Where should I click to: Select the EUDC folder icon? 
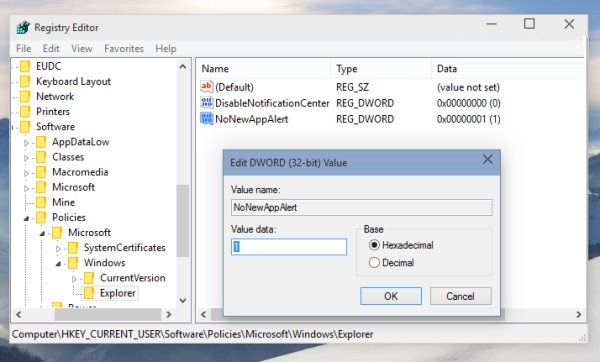[25, 66]
